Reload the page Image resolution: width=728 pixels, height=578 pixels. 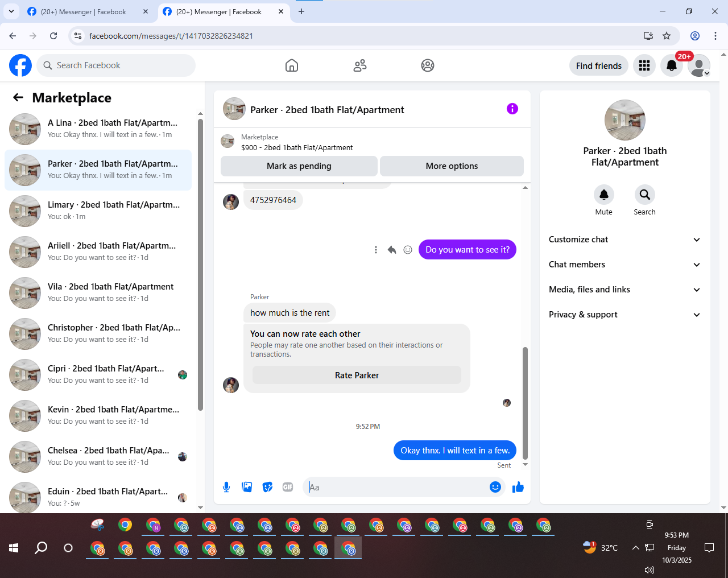[x=53, y=36]
